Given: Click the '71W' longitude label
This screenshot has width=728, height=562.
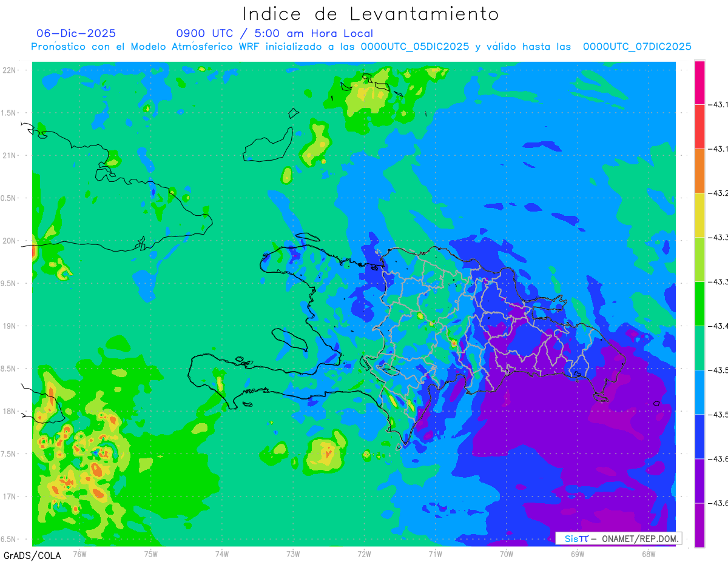Looking at the screenshot, I should click(435, 554).
